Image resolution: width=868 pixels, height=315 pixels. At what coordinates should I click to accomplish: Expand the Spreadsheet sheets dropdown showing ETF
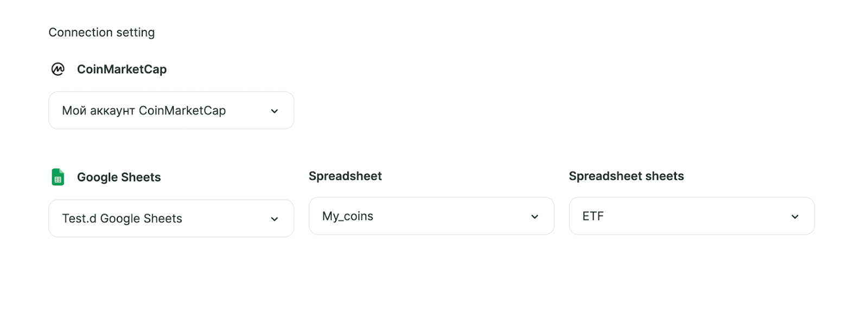pos(692,216)
